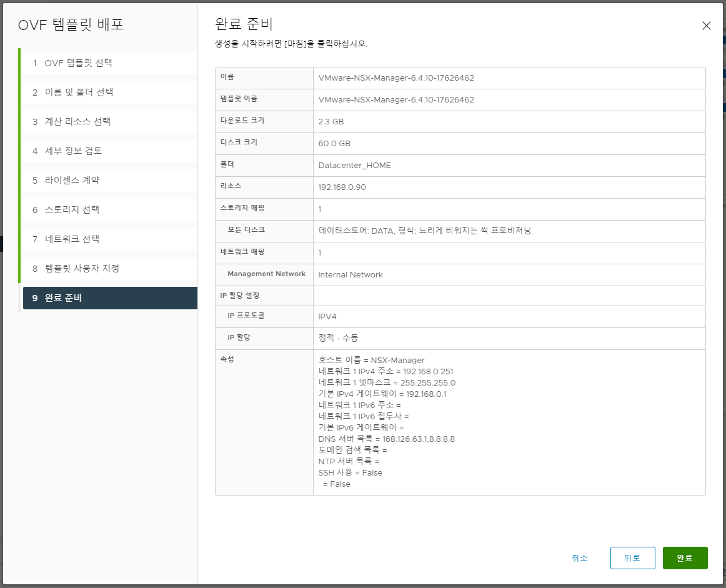Click the NTP 서버 목록 line
726x588 pixels.
pos(349,462)
